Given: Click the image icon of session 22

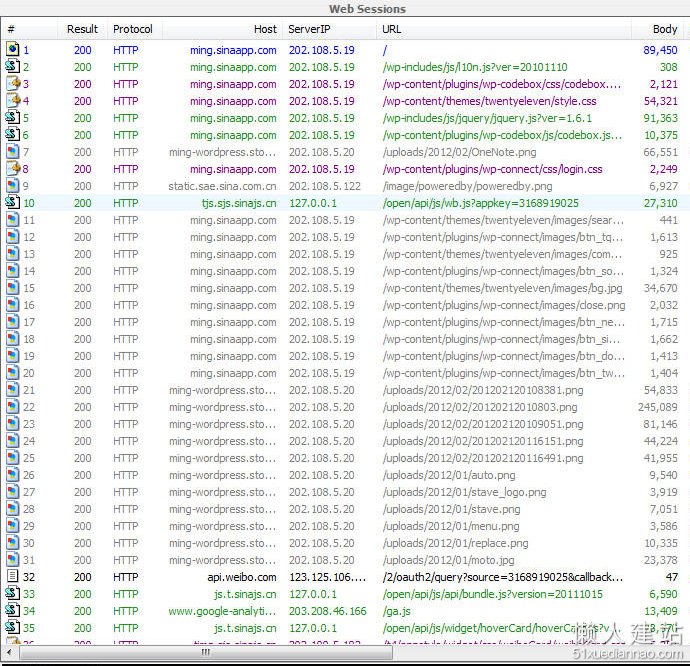Looking at the screenshot, I should tap(13, 407).
